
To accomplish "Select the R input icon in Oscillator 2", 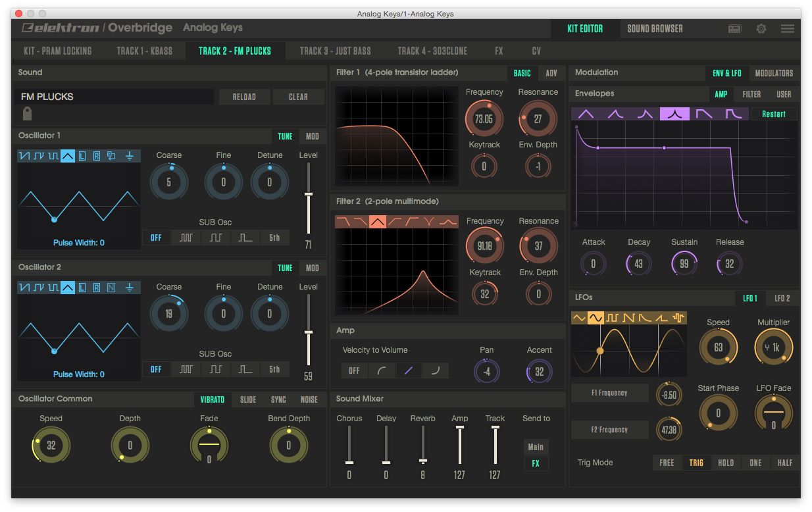I will pyautogui.click(x=97, y=288).
